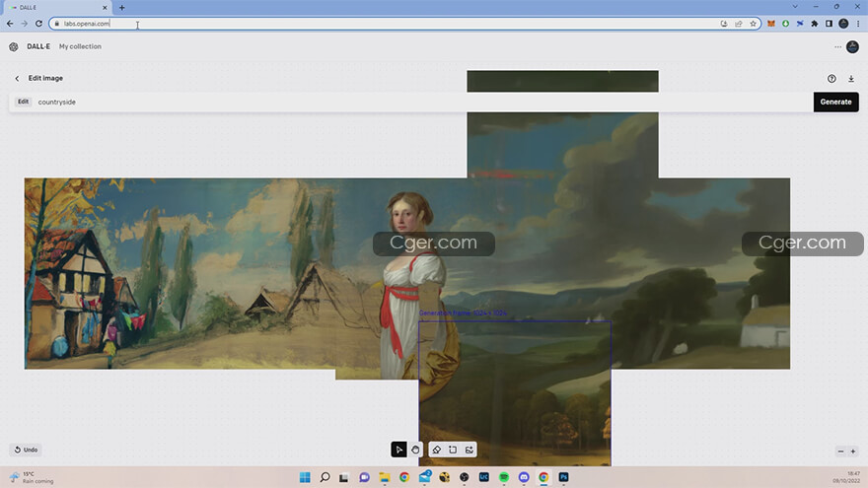Activate the hand pan tool
Viewport: 868px width, 488px height.
click(415, 450)
